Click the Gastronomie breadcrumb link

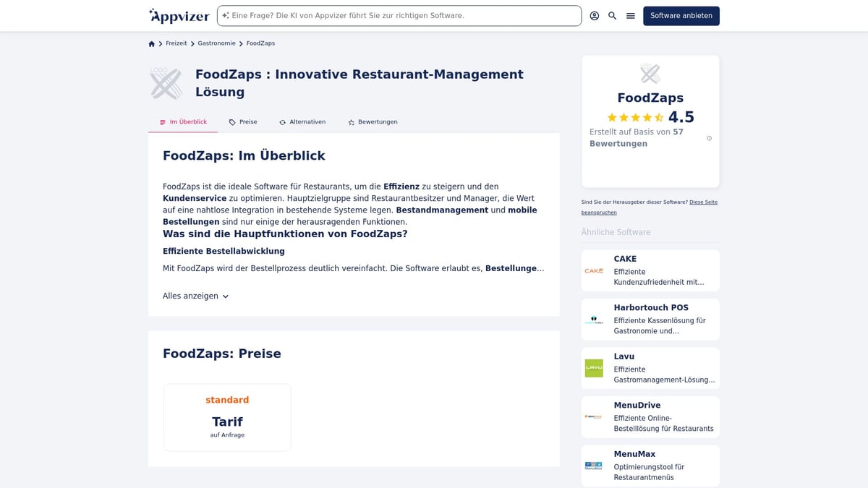[x=216, y=43]
